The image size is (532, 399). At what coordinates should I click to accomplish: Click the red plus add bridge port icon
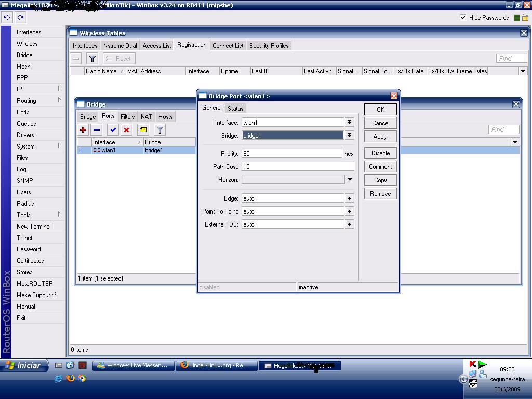click(x=83, y=130)
